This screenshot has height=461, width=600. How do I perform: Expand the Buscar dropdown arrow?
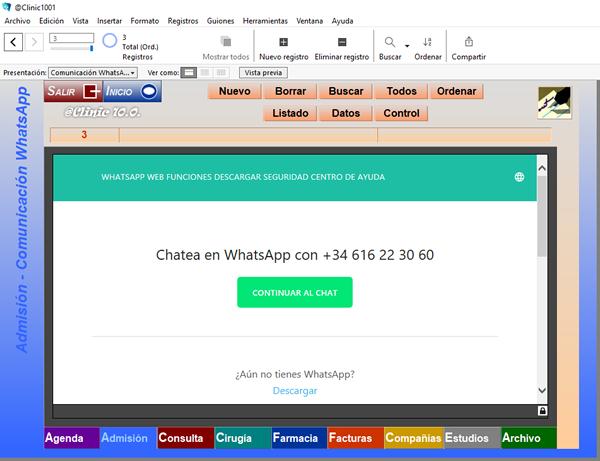[407, 46]
